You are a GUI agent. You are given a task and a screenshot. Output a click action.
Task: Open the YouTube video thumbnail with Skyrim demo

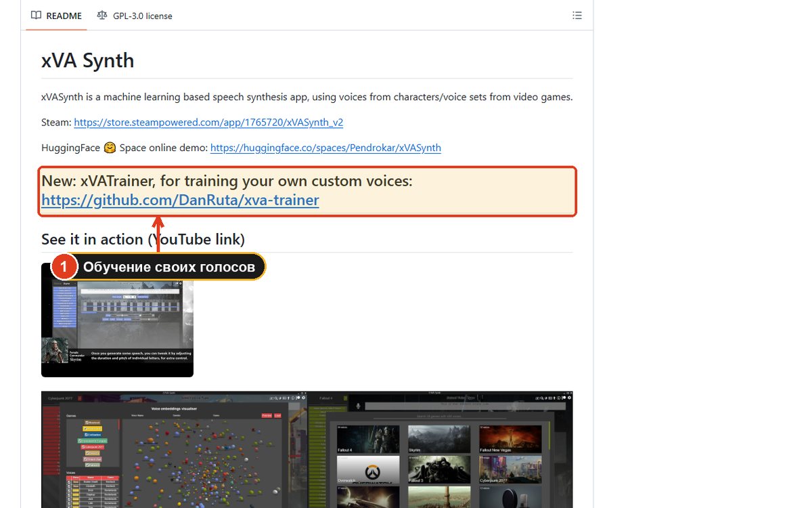[x=117, y=320]
